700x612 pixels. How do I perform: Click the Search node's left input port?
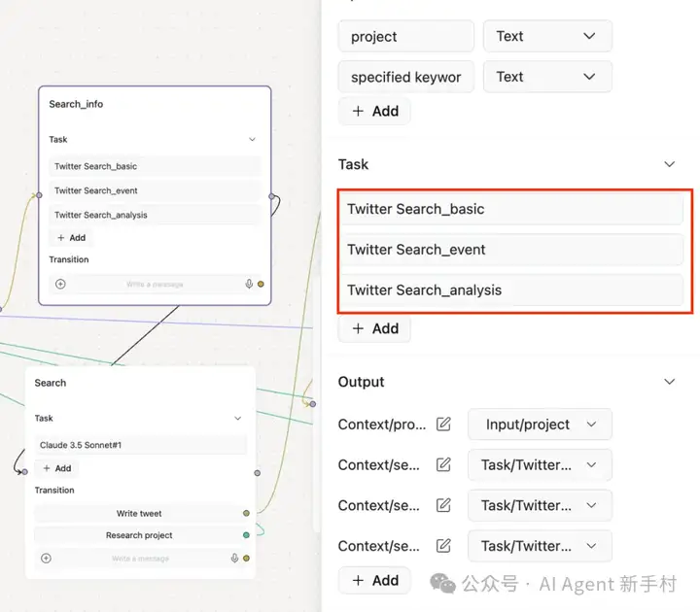pyautogui.click(x=25, y=471)
